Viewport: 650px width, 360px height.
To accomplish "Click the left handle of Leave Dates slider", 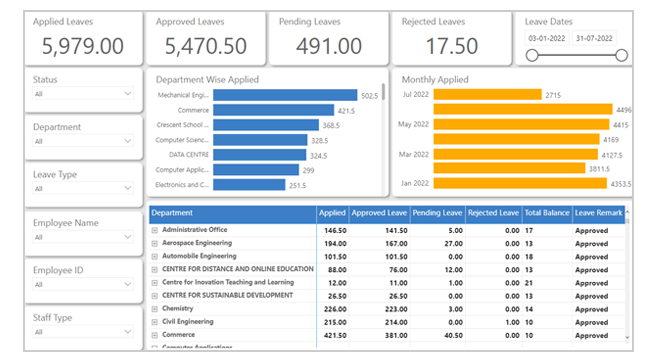I will coord(532,55).
